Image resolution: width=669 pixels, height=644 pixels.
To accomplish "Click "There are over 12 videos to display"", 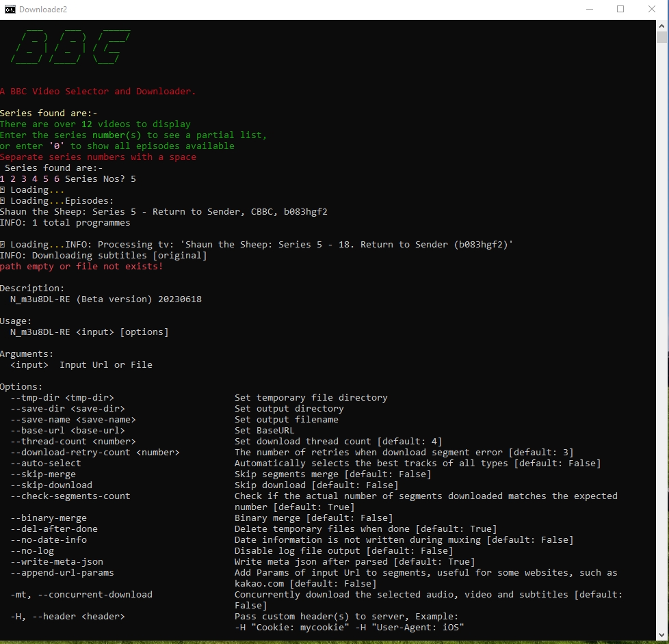I will tap(95, 124).
